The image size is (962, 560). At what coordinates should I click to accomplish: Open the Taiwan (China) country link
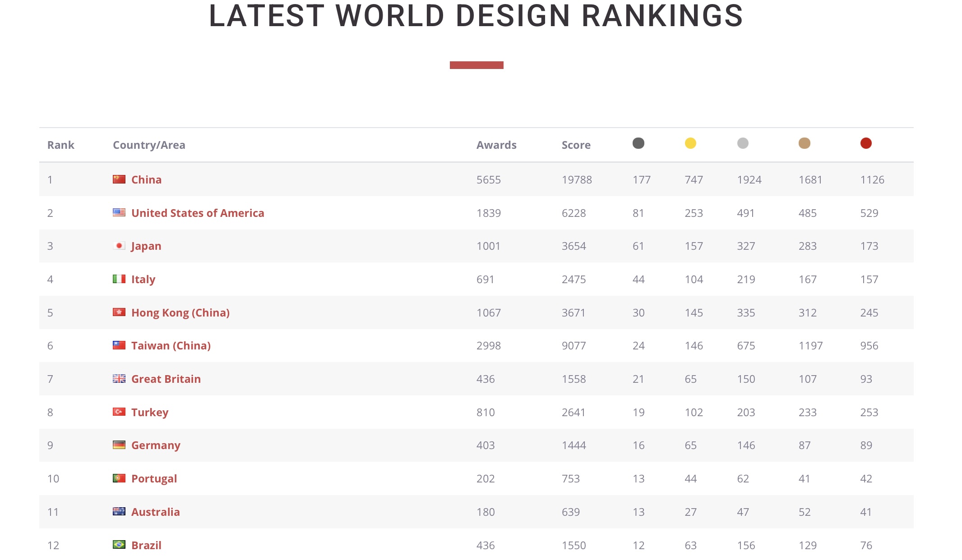coord(171,345)
